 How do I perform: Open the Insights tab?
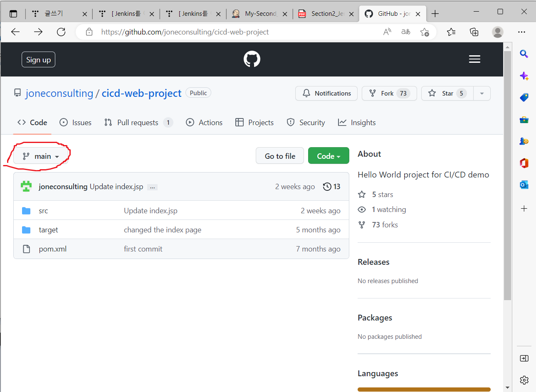tap(357, 123)
